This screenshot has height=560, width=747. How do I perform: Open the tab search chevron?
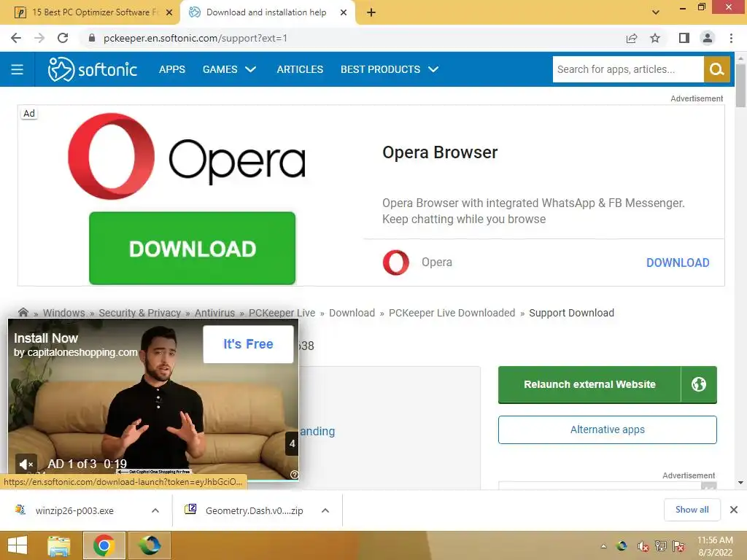click(x=656, y=12)
